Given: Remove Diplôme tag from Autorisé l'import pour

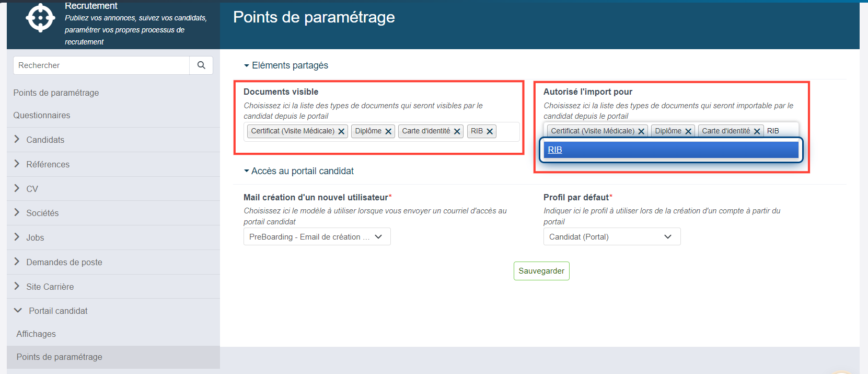Looking at the screenshot, I should 688,131.
